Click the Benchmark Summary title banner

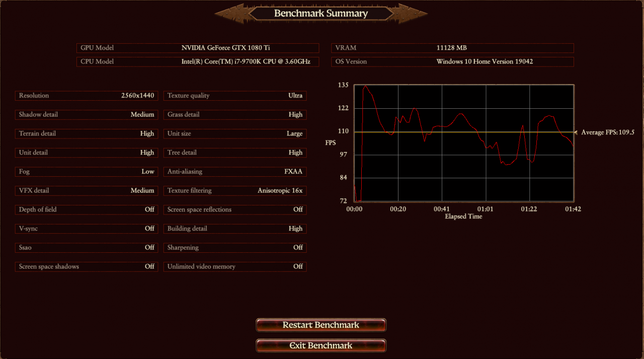pyautogui.click(x=321, y=14)
